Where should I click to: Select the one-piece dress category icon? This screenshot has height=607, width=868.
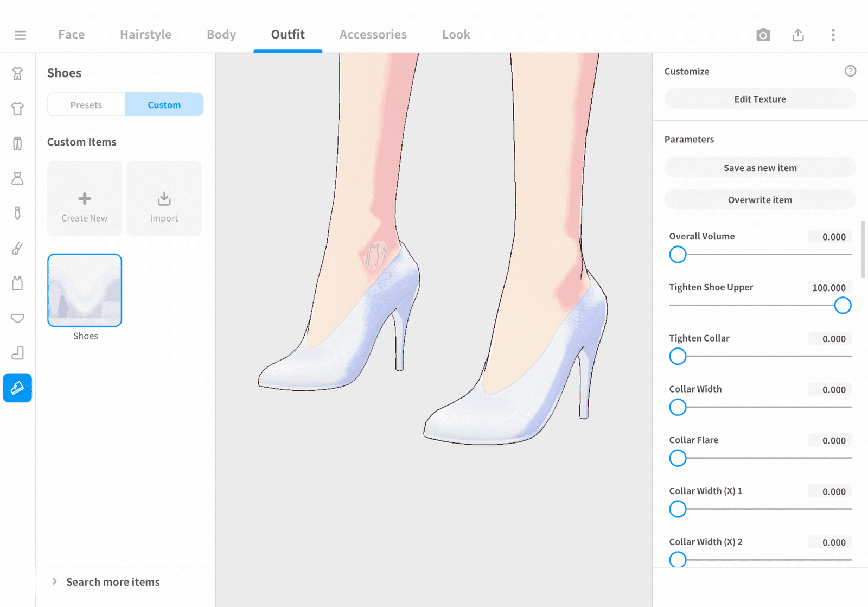coord(17,178)
